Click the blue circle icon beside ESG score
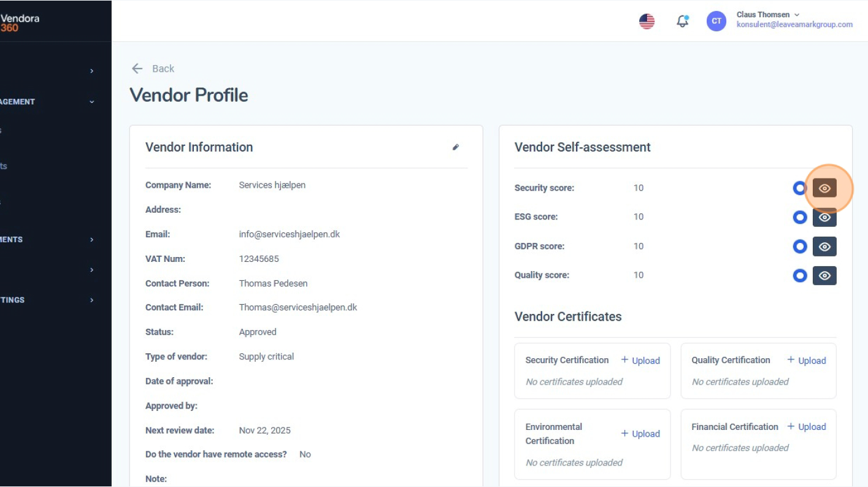This screenshot has height=487, width=868. coord(799,217)
